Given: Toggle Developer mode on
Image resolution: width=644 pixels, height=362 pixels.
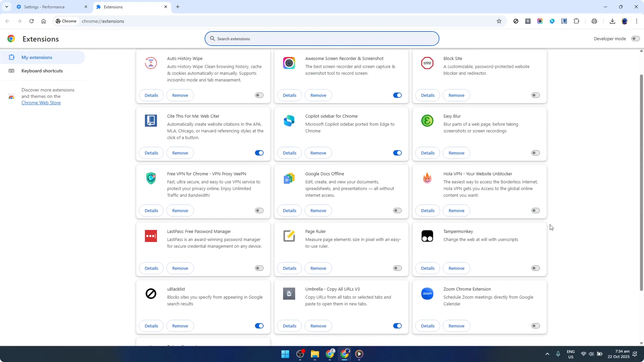Looking at the screenshot, I should [635, 39].
